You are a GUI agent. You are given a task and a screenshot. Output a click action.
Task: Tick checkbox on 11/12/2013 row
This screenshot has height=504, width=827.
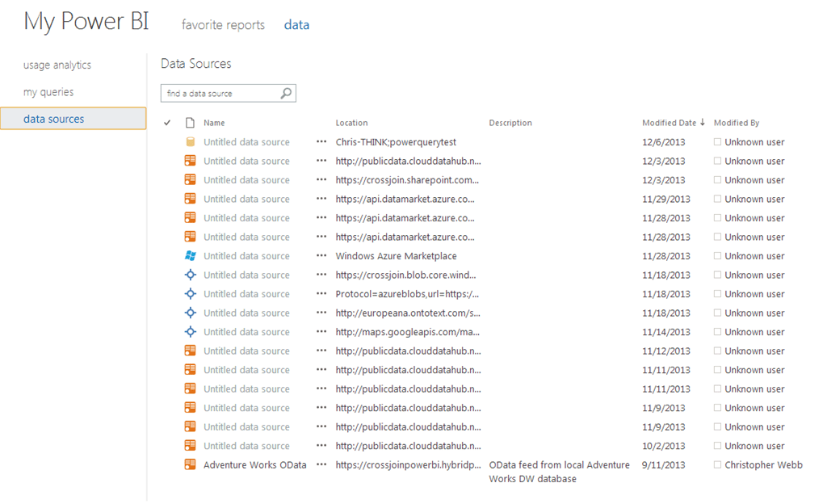point(717,351)
